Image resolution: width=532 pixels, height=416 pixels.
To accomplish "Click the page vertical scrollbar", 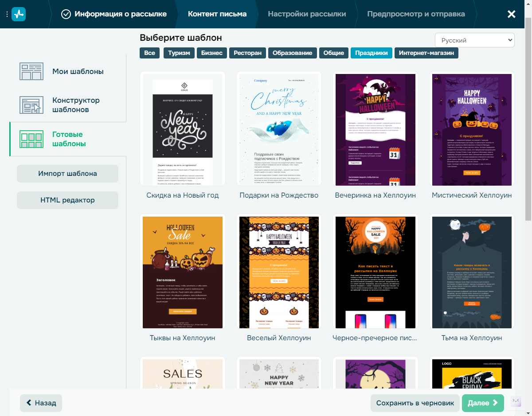I will [528, 120].
